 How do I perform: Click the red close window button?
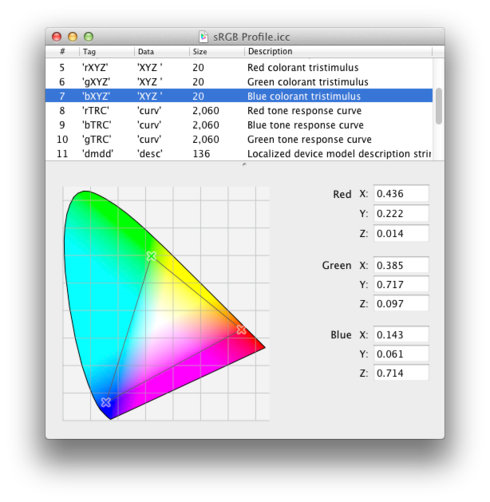tap(57, 36)
